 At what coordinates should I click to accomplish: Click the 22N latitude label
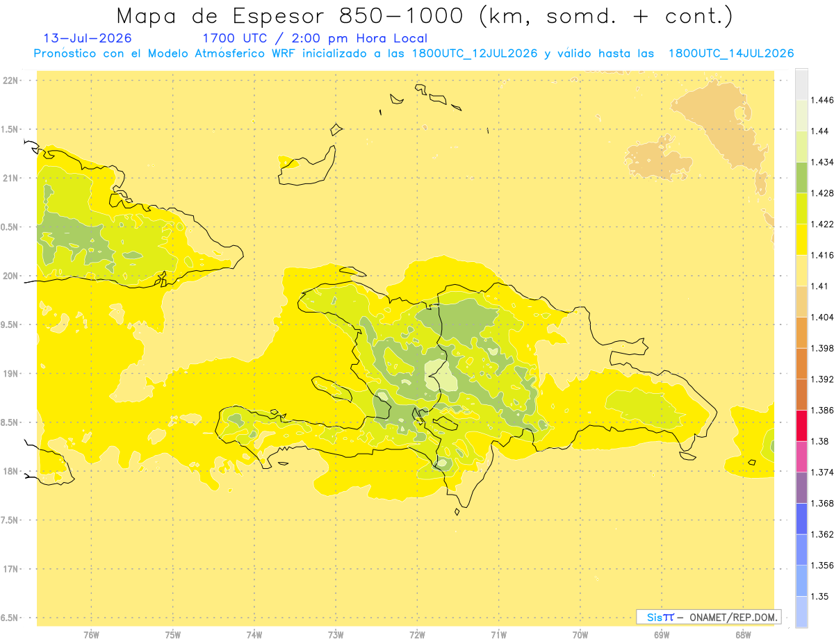pos(12,81)
